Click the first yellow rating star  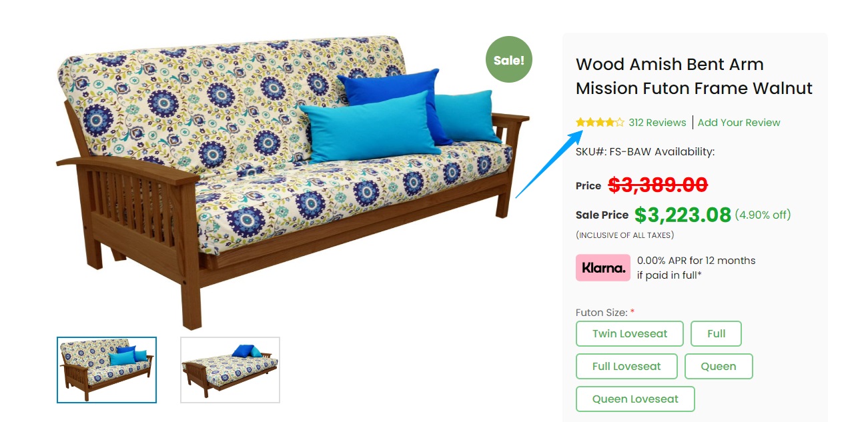[x=580, y=123]
